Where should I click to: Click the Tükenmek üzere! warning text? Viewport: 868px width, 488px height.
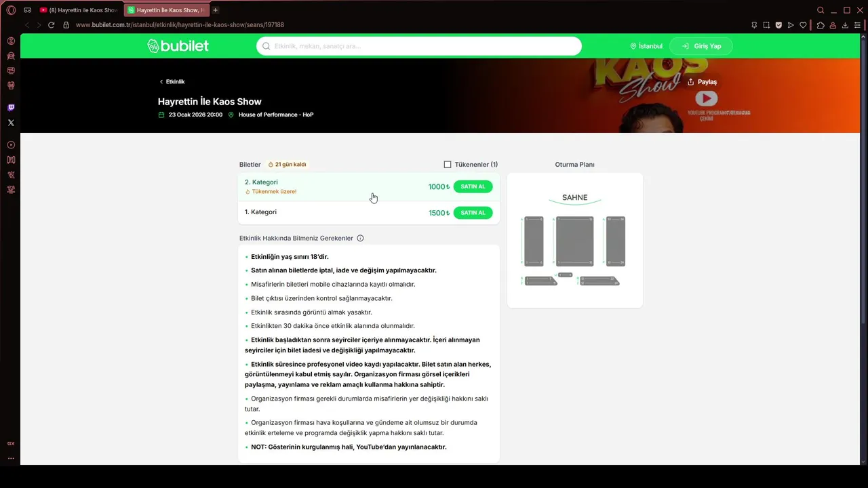pyautogui.click(x=274, y=192)
